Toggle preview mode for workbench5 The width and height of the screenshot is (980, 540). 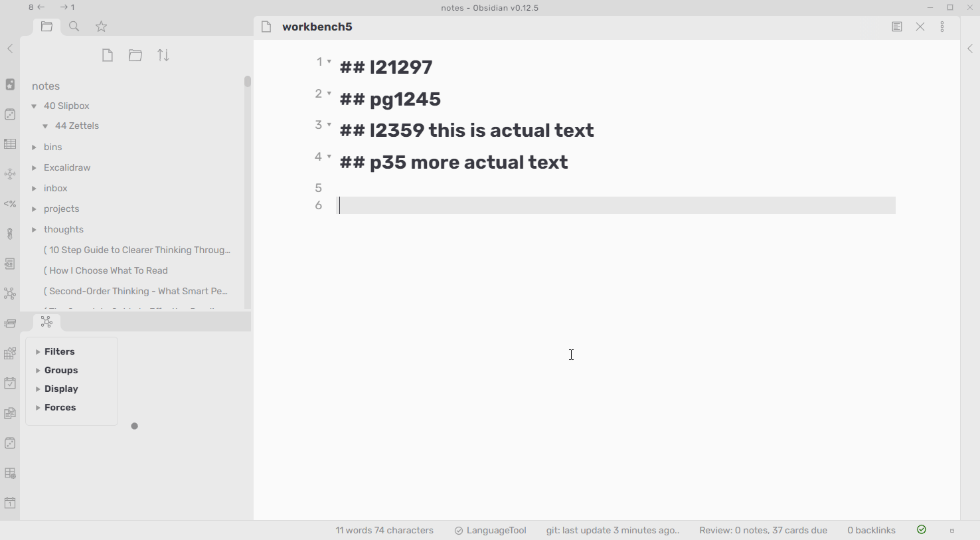(x=897, y=27)
